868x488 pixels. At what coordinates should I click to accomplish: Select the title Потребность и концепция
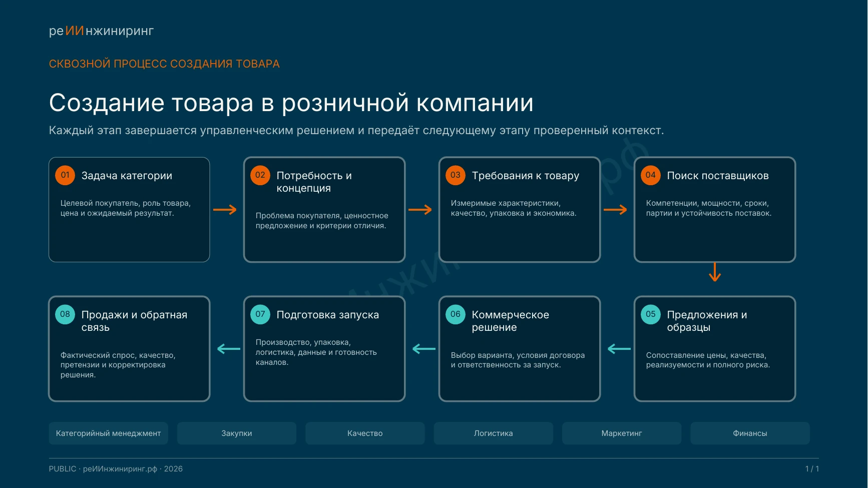(x=314, y=182)
